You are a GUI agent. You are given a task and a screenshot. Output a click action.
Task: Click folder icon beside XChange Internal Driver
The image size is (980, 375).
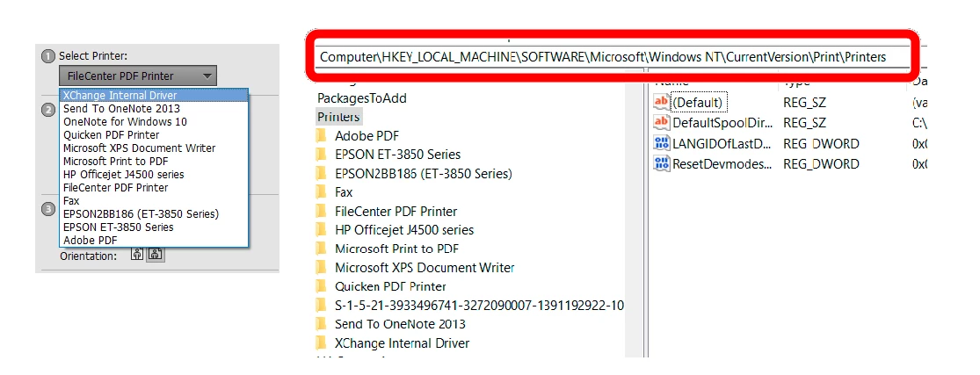pyautogui.click(x=322, y=343)
